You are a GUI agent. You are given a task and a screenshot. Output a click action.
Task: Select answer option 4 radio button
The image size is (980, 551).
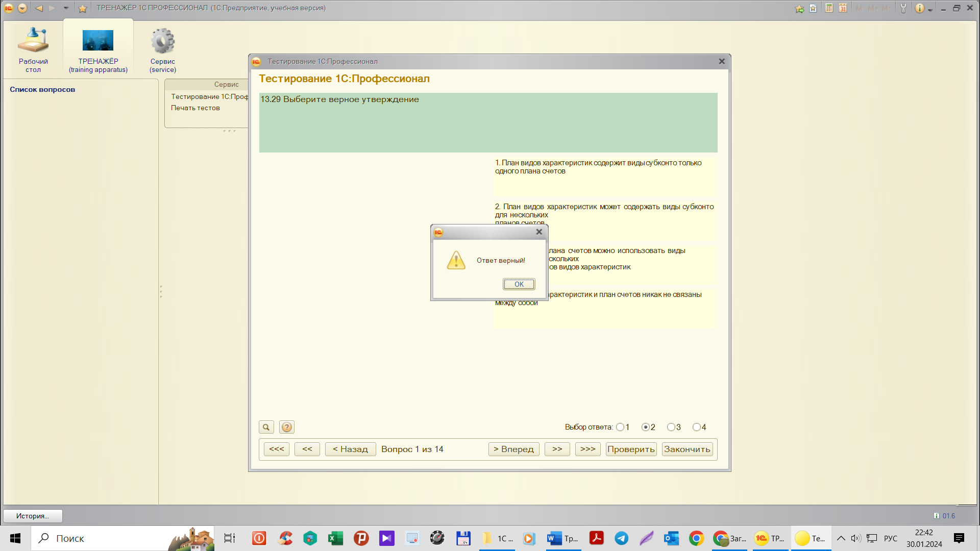tap(697, 427)
